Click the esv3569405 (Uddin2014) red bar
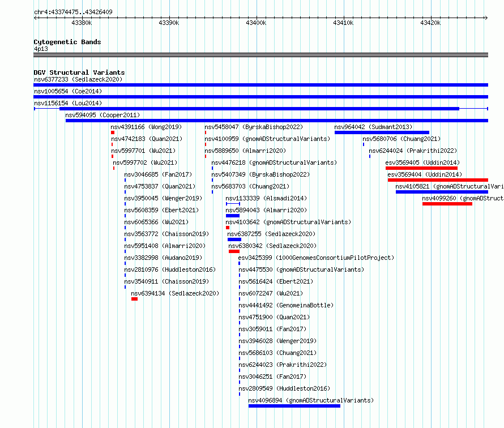504x428 pixels. [421, 168]
